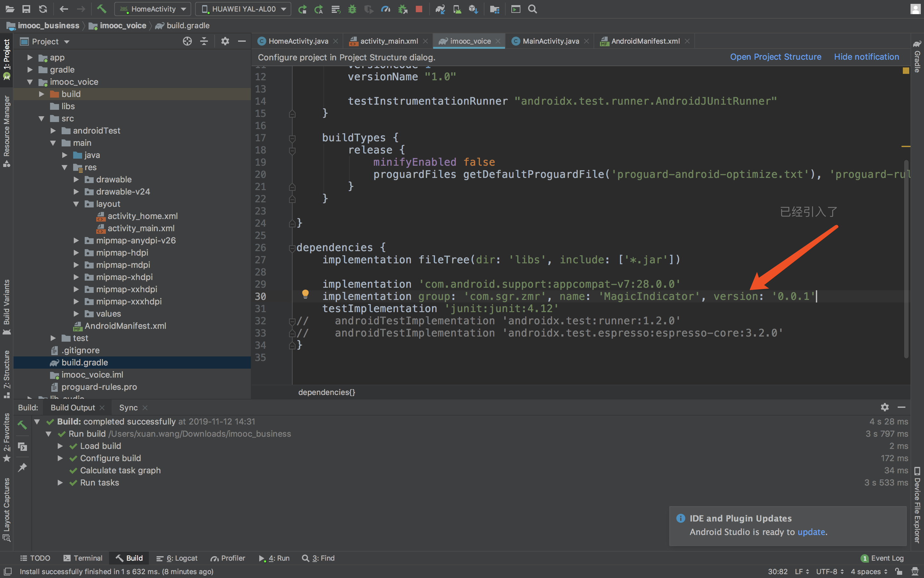924x578 pixels.
Task: Click imooc_business in breadcrumb bar
Action: (x=48, y=26)
